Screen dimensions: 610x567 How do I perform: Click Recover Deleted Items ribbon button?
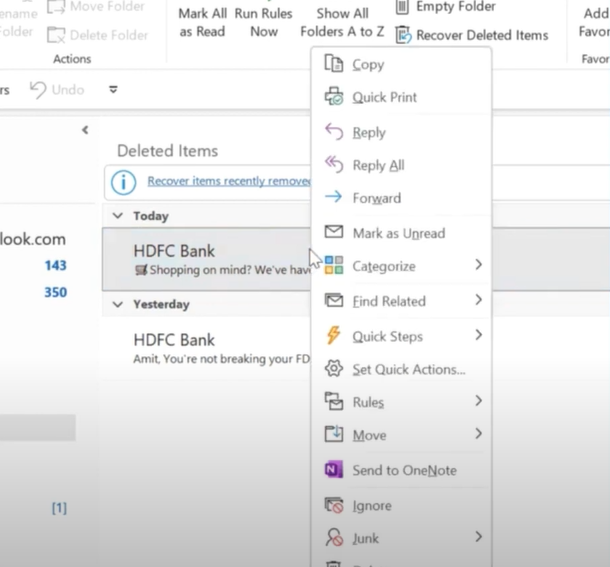point(472,35)
